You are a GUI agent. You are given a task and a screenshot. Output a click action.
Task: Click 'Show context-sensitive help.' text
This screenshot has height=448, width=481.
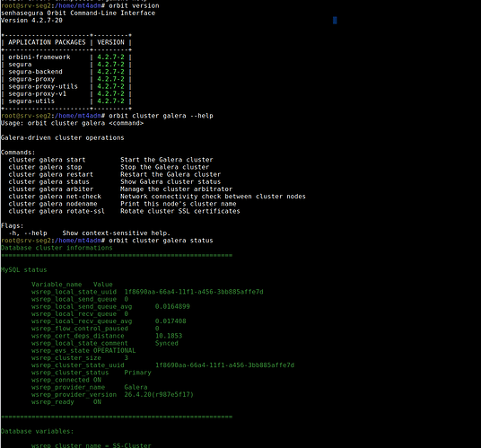pyautogui.click(x=117, y=233)
